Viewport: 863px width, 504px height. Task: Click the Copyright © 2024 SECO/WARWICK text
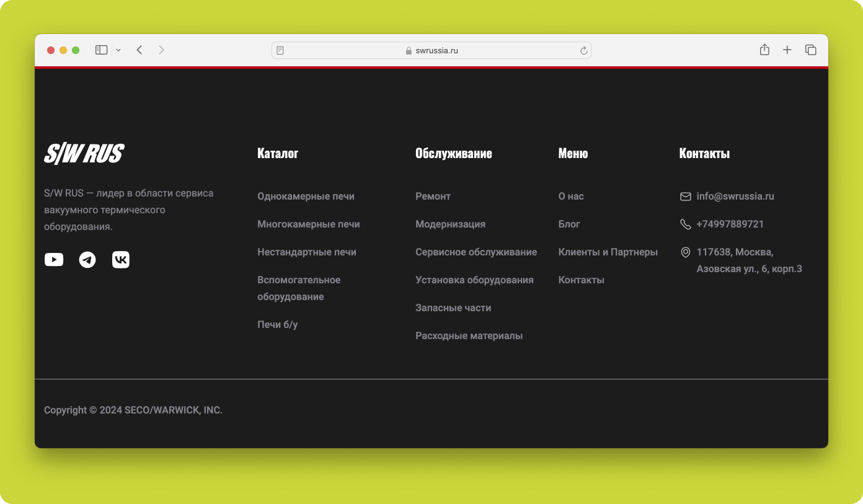(133, 410)
